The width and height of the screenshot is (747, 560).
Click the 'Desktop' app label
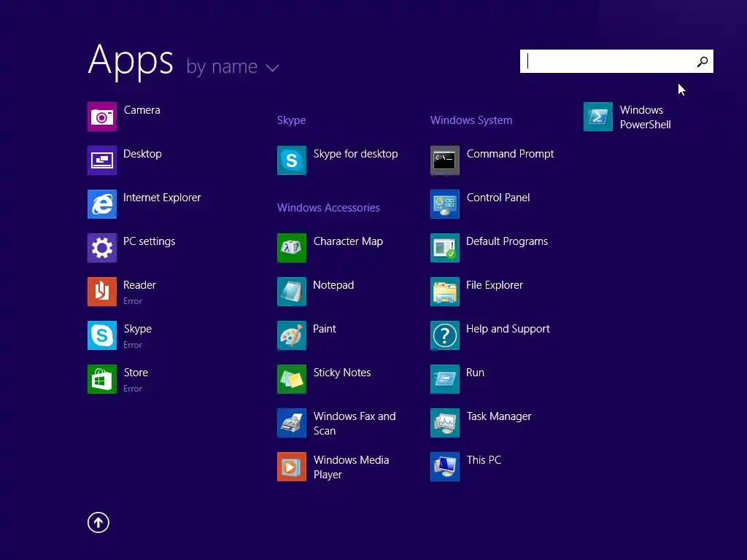[142, 154]
